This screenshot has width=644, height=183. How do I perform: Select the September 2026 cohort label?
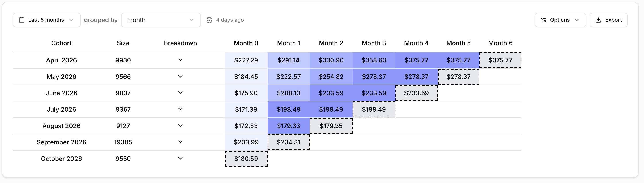tap(61, 142)
